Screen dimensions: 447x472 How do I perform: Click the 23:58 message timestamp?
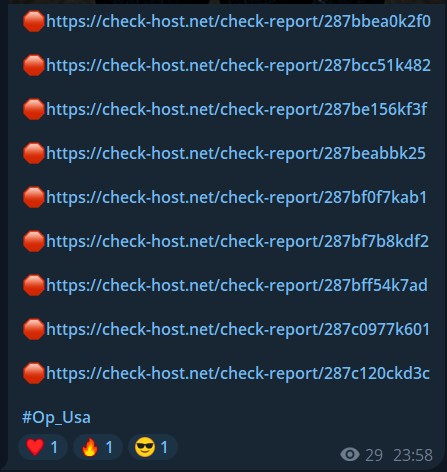pos(413,455)
